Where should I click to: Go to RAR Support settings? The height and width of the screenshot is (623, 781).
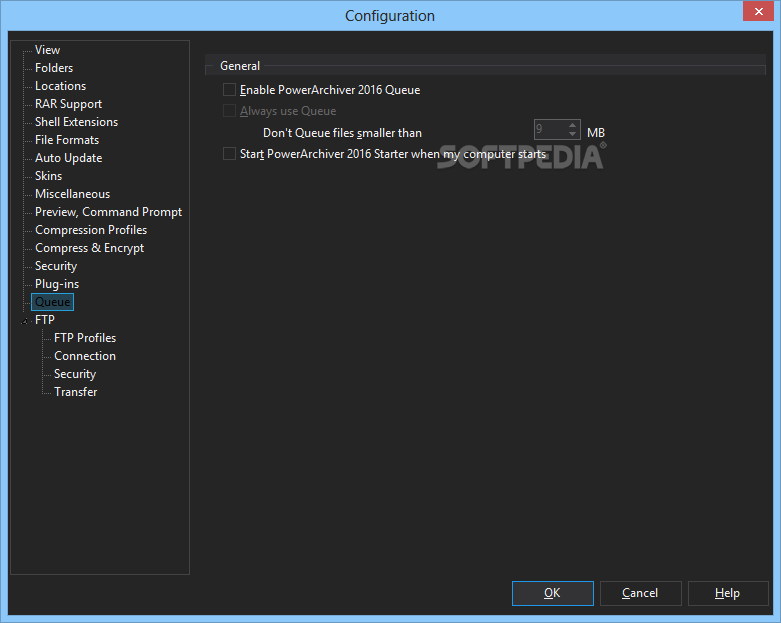pos(68,104)
